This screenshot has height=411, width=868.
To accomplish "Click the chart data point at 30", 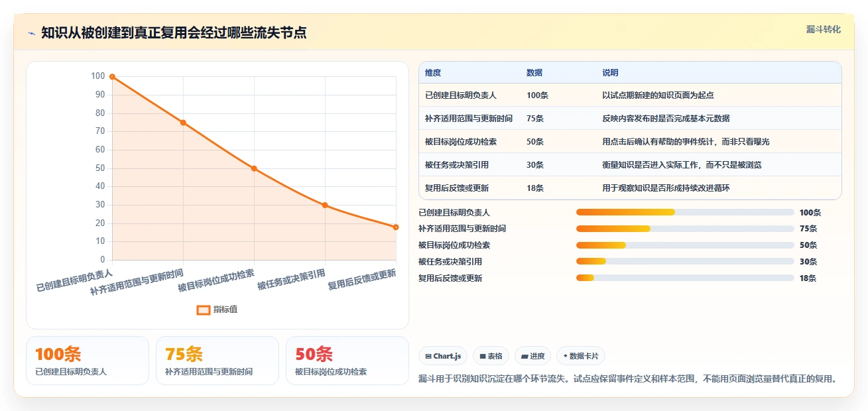I will point(325,205).
